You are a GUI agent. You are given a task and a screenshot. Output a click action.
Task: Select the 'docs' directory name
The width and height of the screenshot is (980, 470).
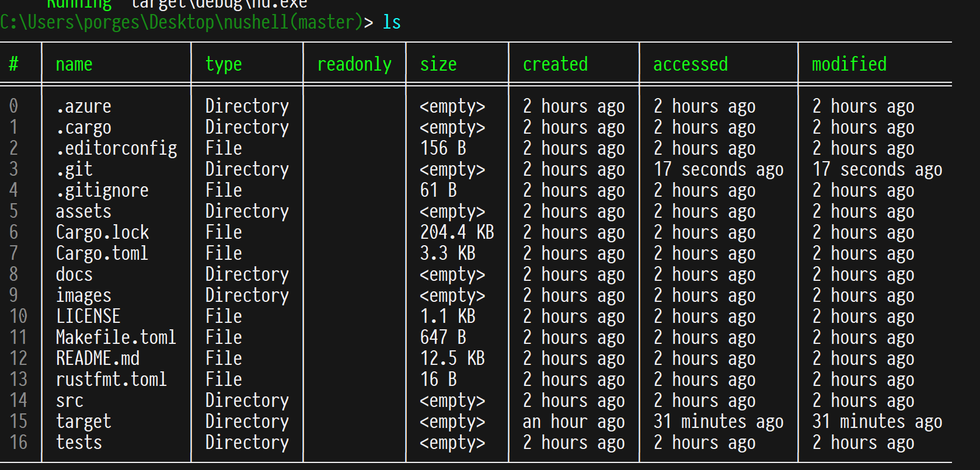pyautogui.click(x=74, y=274)
